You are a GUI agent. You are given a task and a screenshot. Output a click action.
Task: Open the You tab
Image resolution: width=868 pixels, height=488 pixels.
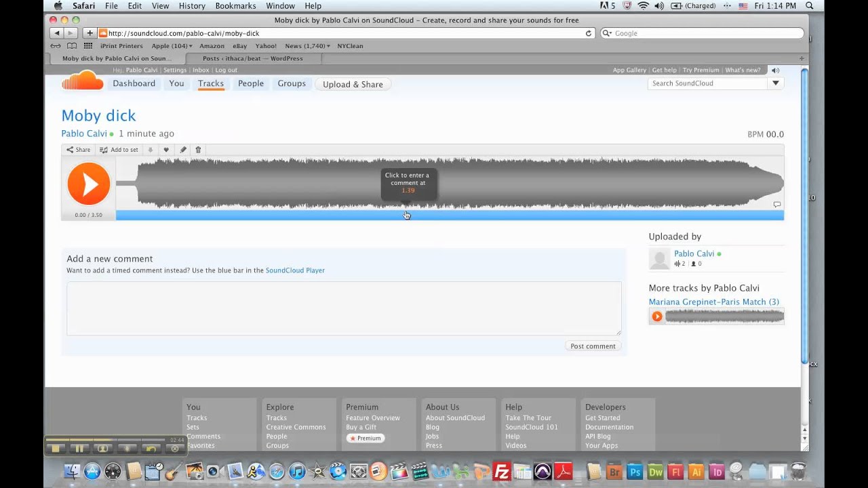click(176, 83)
